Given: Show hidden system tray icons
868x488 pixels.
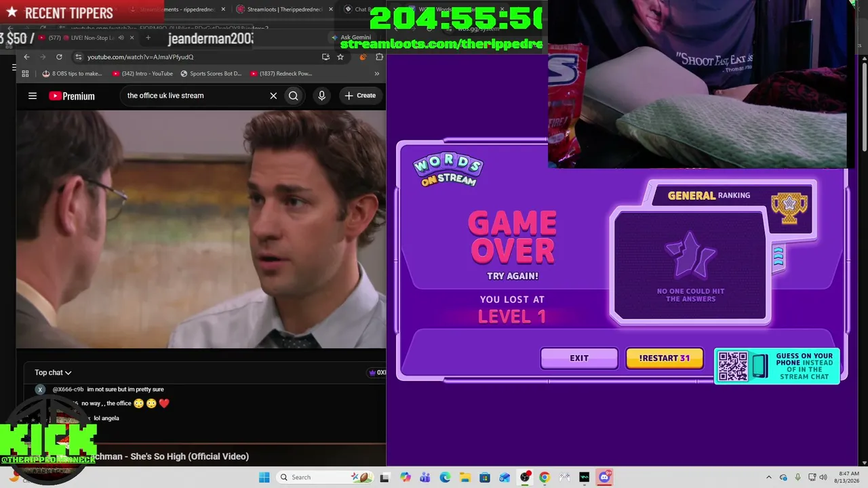Looking at the screenshot, I should click(x=768, y=477).
